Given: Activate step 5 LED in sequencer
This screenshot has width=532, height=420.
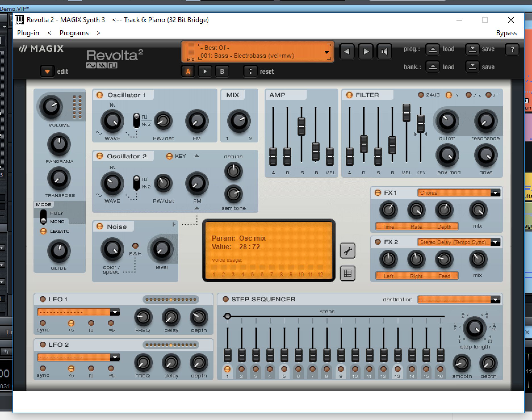Looking at the screenshot, I should point(284,369).
